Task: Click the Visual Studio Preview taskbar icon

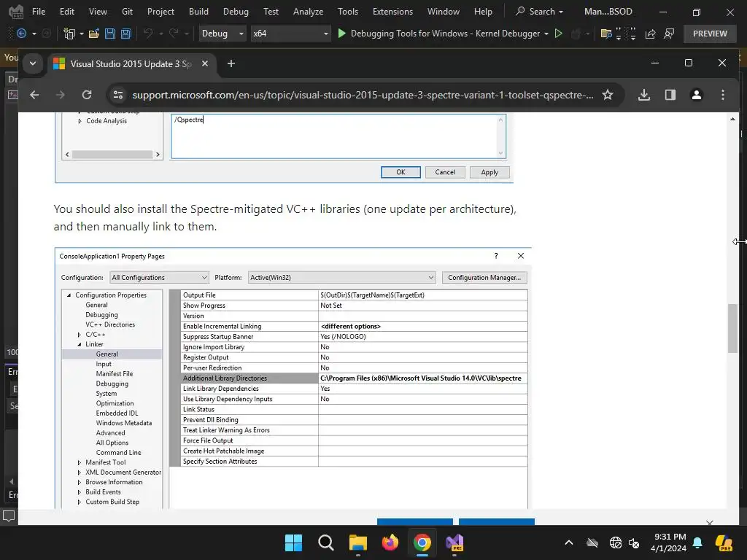Action: [454, 542]
